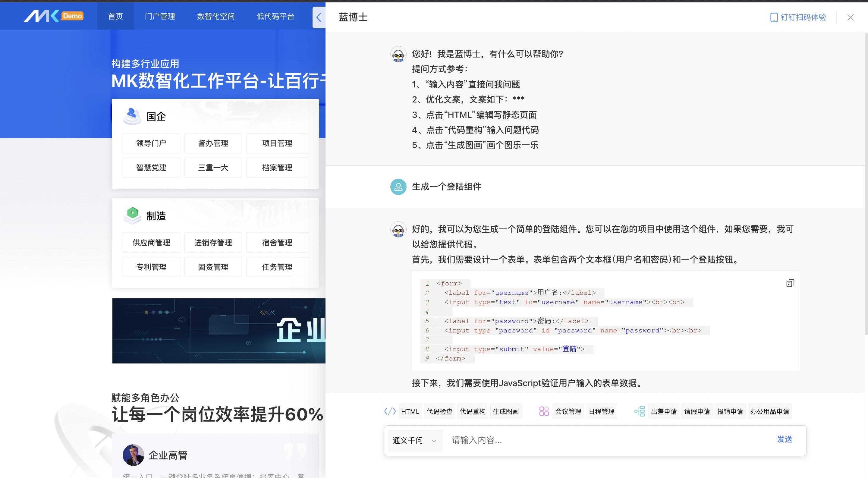868x478 pixels.
Task: Switch to the 门户管理 menu item
Action: coord(160,16)
